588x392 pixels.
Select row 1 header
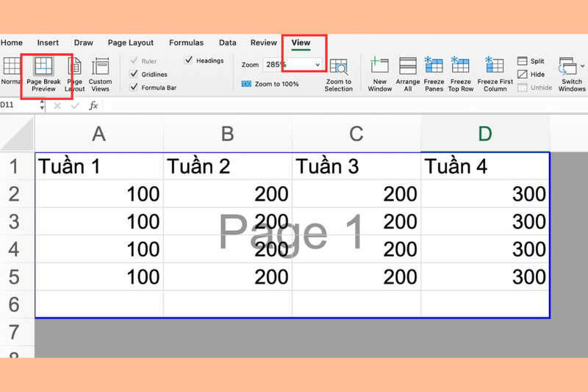click(17, 166)
